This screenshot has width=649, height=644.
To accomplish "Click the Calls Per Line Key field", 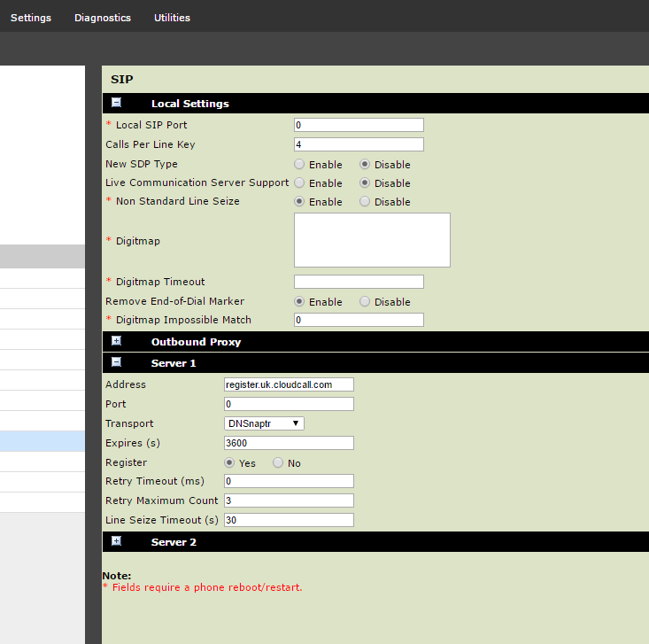I will tap(359, 144).
